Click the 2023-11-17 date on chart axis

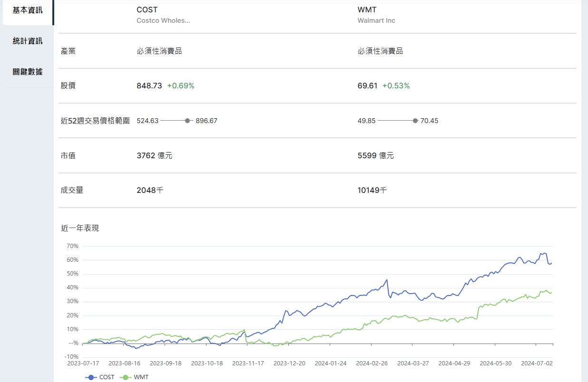click(x=248, y=363)
